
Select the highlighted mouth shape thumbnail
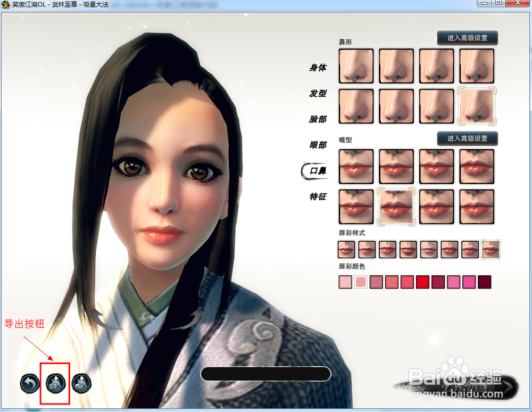click(x=396, y=207)
